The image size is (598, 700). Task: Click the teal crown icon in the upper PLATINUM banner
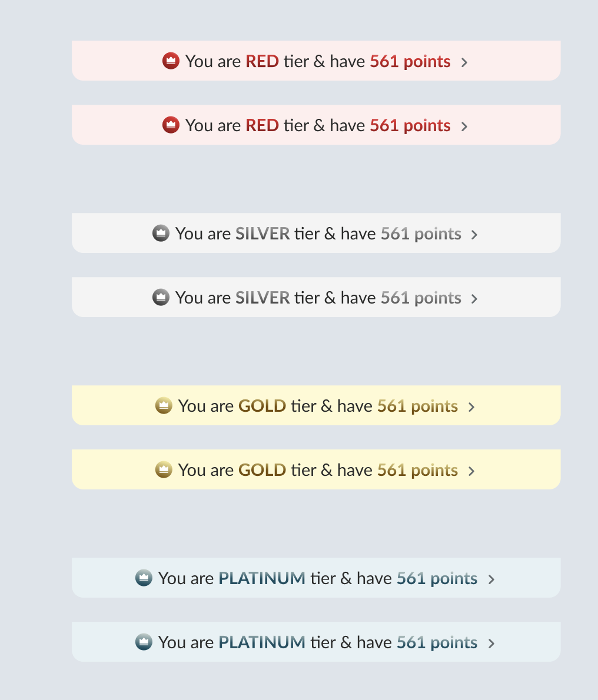coord(144,578)
